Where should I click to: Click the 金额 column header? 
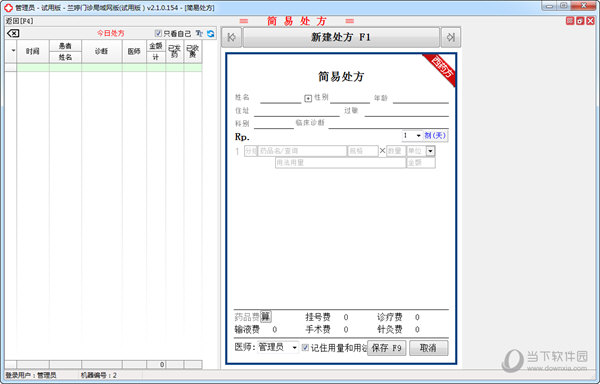156,46
